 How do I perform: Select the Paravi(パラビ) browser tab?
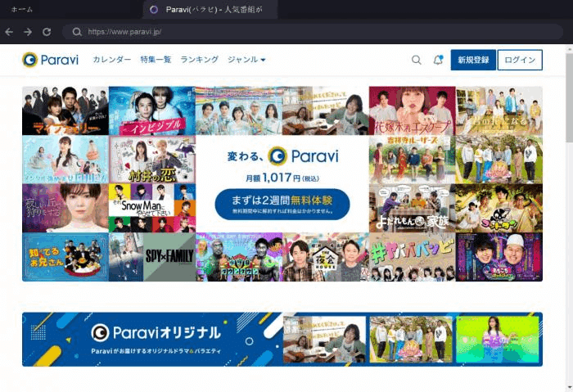tap(210, 10)
